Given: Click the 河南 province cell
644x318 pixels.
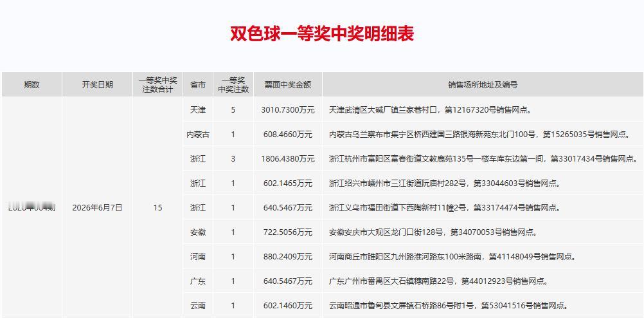Looking at the screenshot, I should [x=198, y=257].
